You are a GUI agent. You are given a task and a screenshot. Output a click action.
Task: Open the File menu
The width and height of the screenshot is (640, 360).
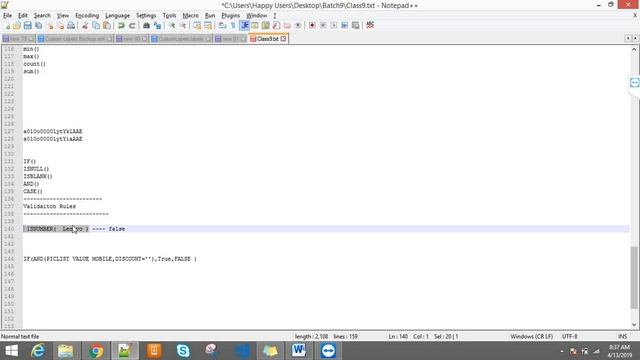point(7,16)
